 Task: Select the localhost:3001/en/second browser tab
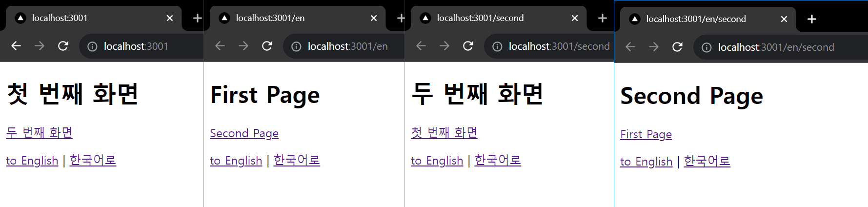pyautogui.click(x=708, y=19)
